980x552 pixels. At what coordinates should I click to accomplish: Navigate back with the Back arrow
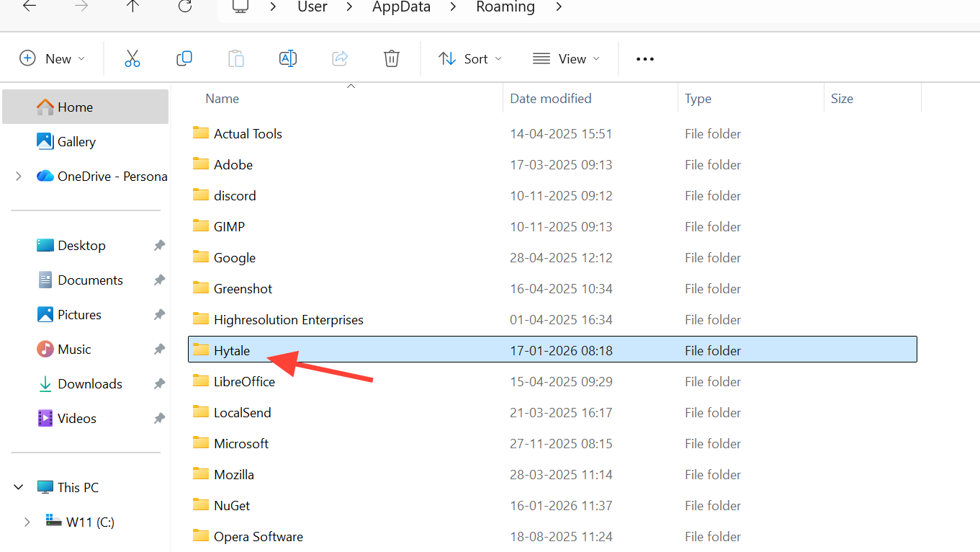[30, 6]
